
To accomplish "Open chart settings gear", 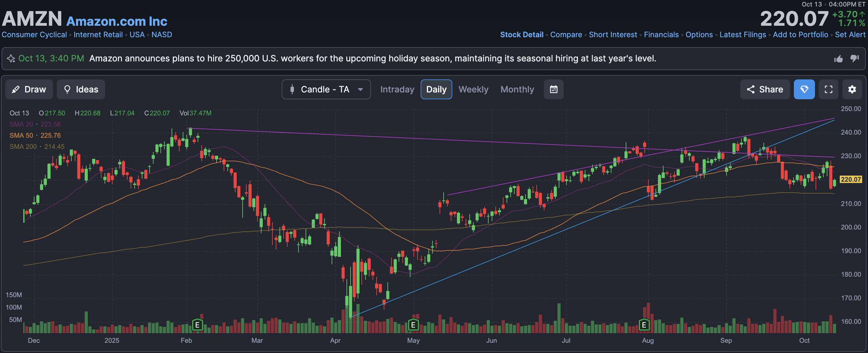I will point(852,89).
